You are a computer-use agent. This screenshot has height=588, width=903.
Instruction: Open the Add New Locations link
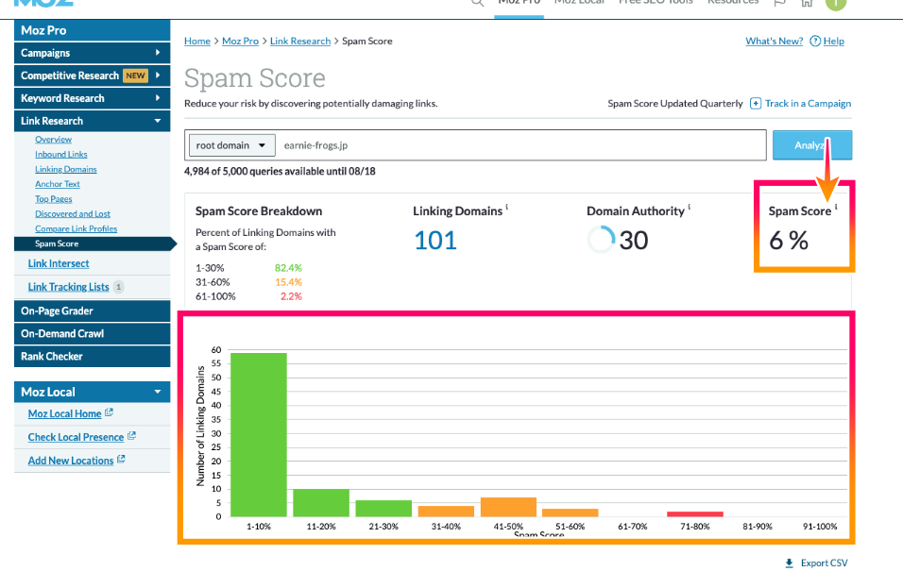pyautogui.click(x=71, y=461)
